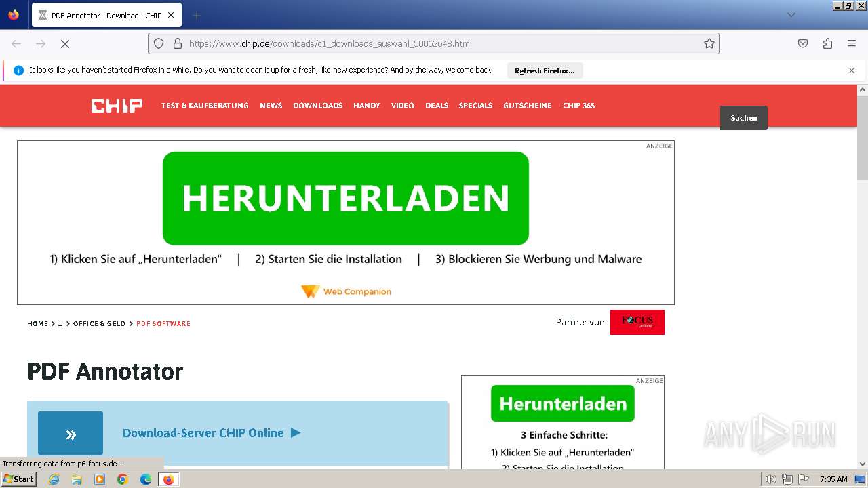
Task: Click the info icon in the notification bar
Action: pyautogui.click(x=19, y=70)
